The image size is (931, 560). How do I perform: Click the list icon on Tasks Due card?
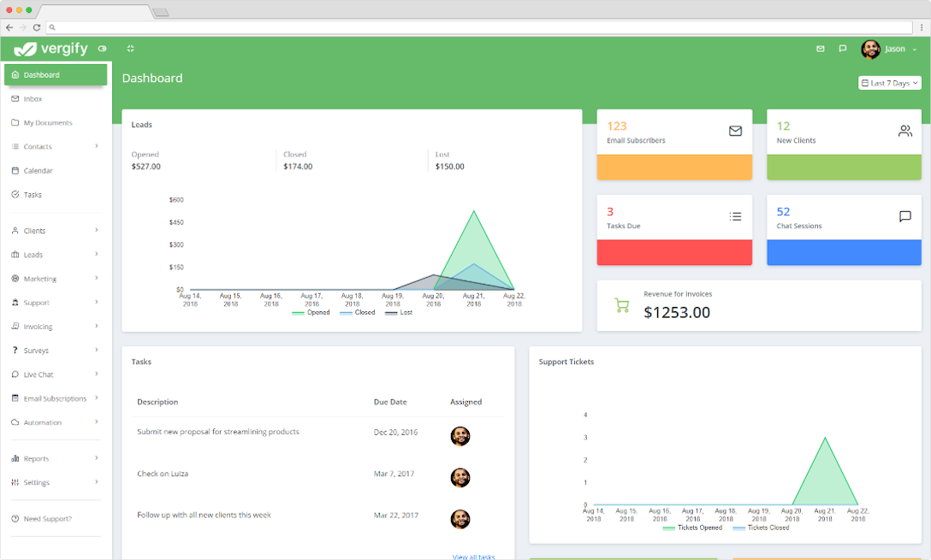coord(735,216)
